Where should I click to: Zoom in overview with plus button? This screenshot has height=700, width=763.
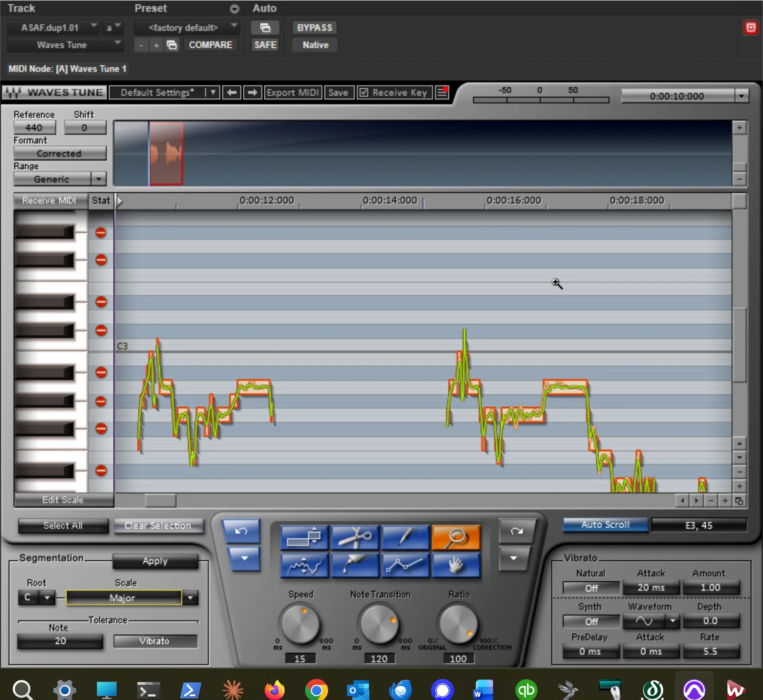point(739,128)
